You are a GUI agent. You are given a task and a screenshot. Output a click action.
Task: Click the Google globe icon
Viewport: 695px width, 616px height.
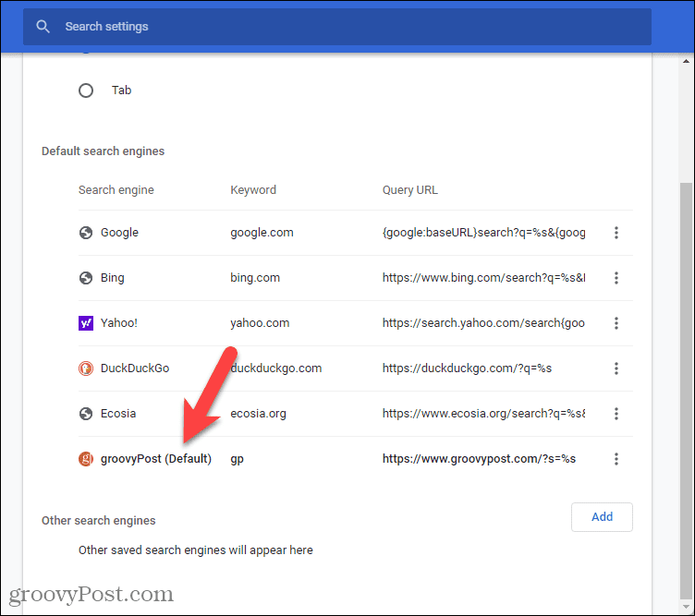coord(86,233)
